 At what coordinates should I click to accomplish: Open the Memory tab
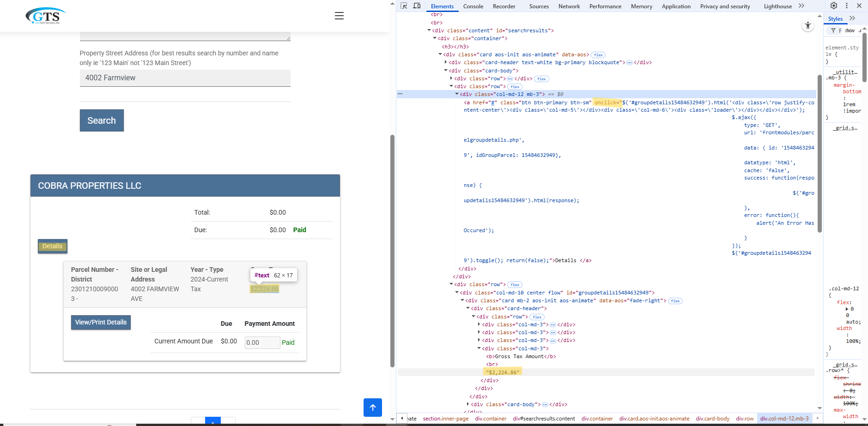coord(642,6)
